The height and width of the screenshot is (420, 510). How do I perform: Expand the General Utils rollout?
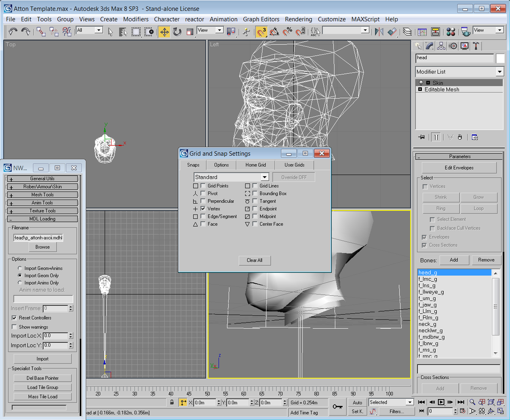click(42, 179)
